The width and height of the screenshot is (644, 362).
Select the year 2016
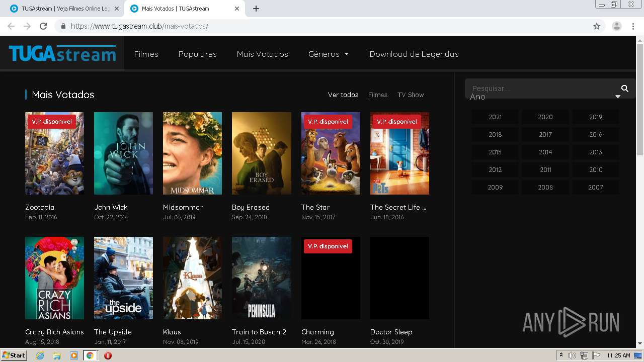(x=596, y=134)
